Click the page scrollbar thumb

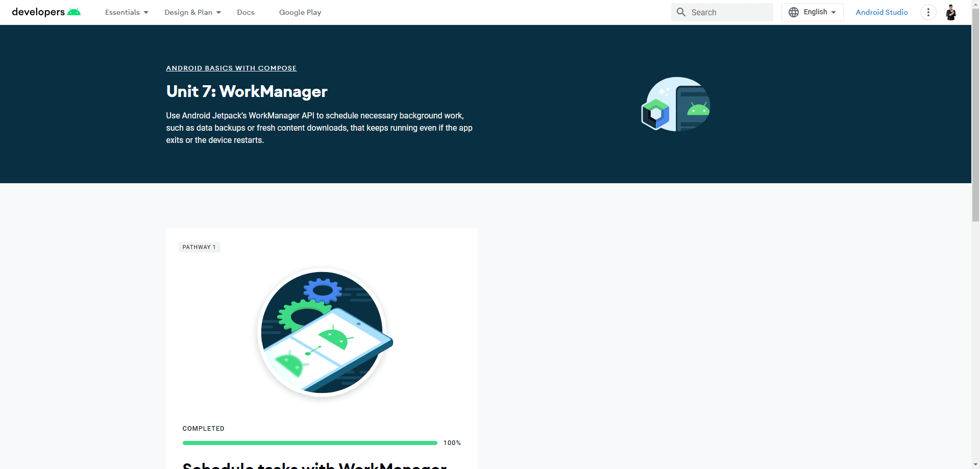(x=975, y=115)
